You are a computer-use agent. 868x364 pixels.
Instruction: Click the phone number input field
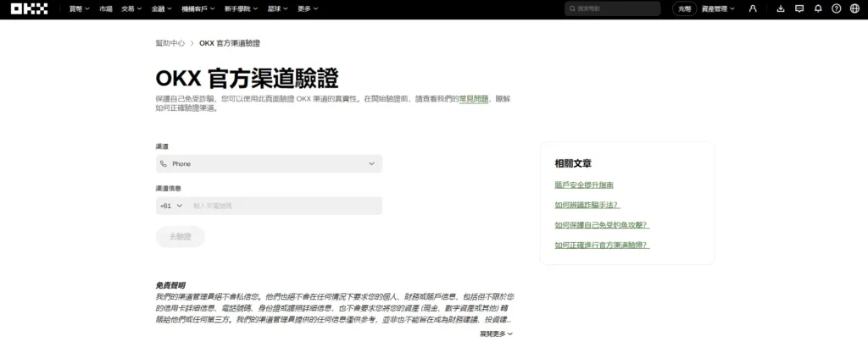tap(285, 206)
